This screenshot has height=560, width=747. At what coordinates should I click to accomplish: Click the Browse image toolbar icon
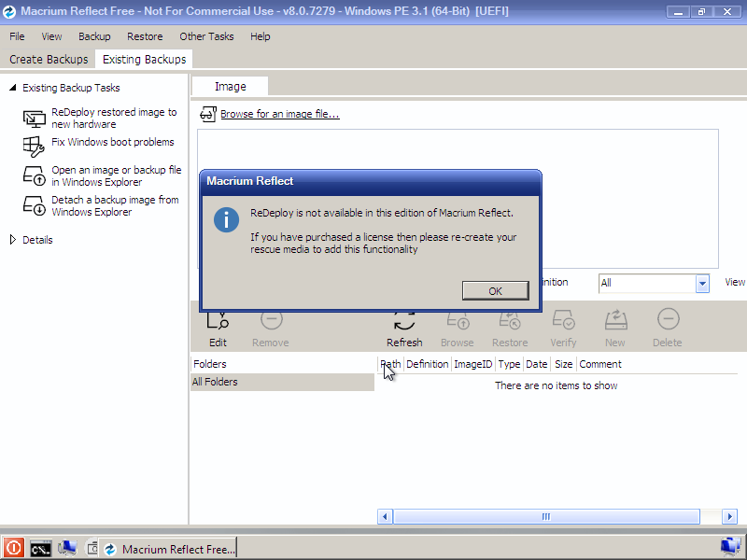[458, 321]
